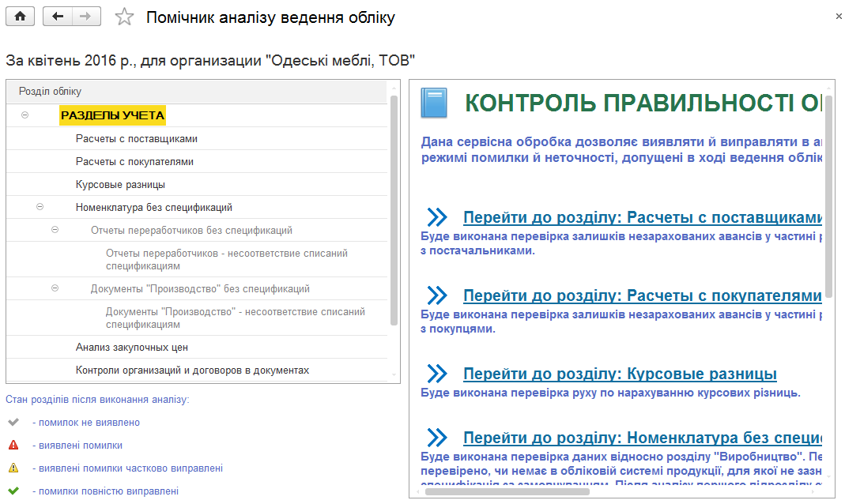Select Отчеты переработчиков - несоответствие списаний row
Image resolution: width=845 pixels, height=504 pixels.
point(197,259)
